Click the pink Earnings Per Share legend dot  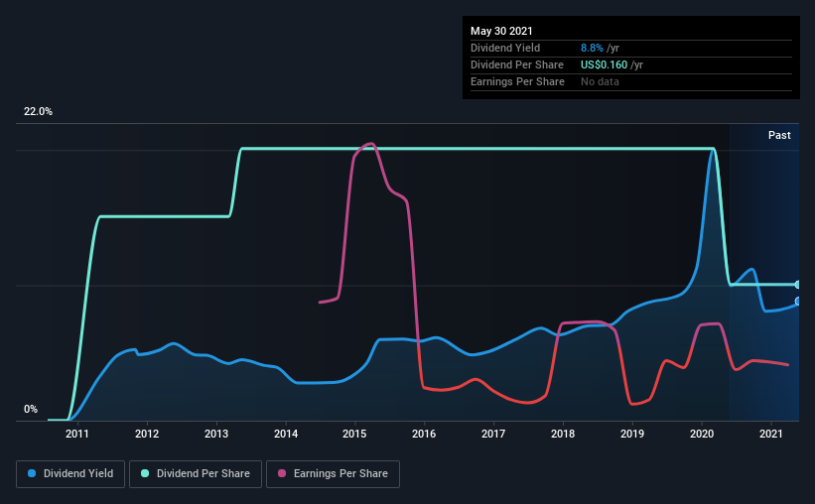coord(282,473)
